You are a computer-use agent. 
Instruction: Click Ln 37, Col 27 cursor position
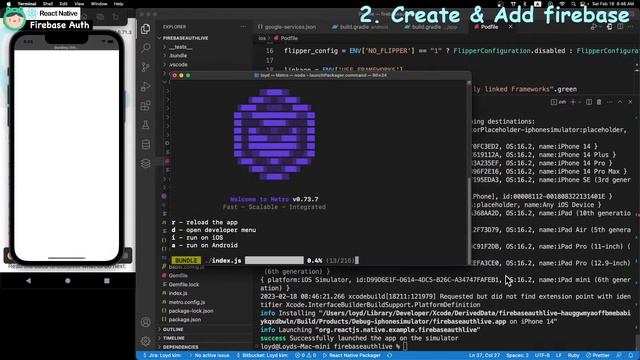484,356
